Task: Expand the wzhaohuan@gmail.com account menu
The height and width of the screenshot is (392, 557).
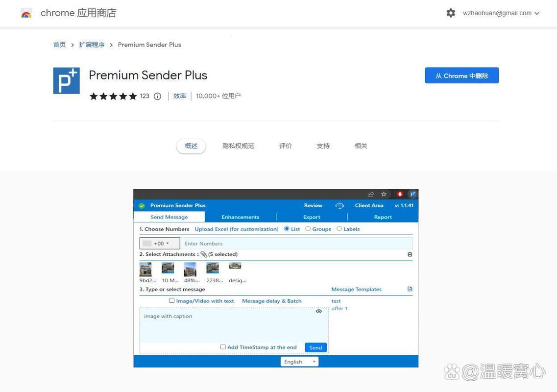Action: pyautogui.click(x=501, y=13)
